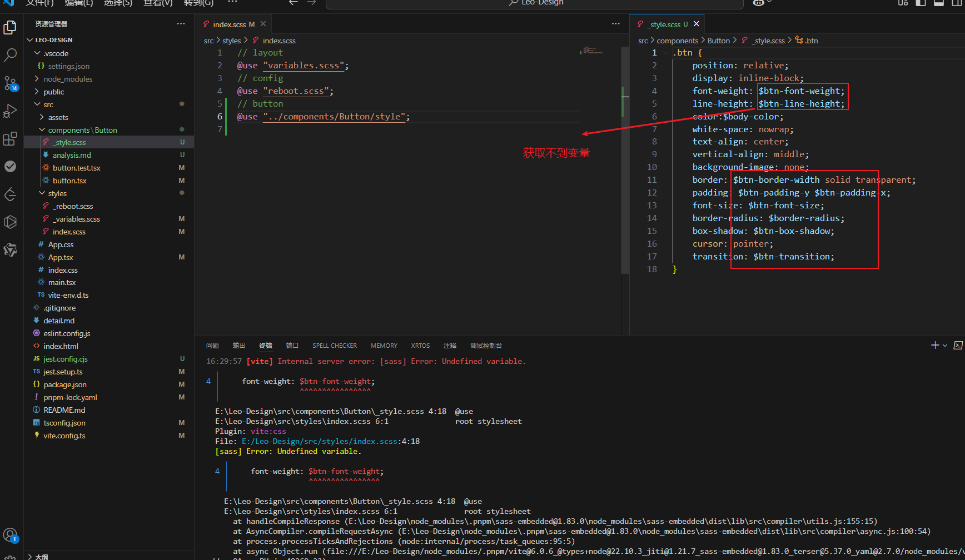965x560 pixels.
Task: Click 'Button' in right editor breadcrumb
Action: [719, 41]
